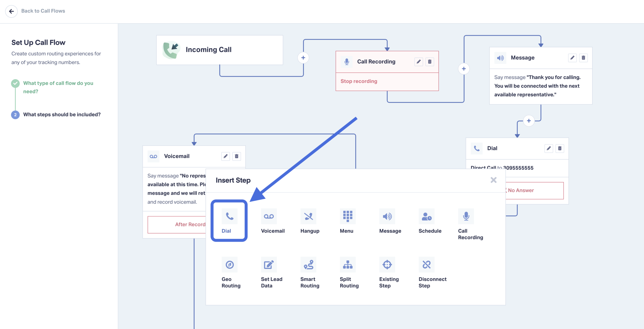Delete the Call Recording step
Image resolution: width=644 pixels, height=329 pixels.
tap(430, 62)
